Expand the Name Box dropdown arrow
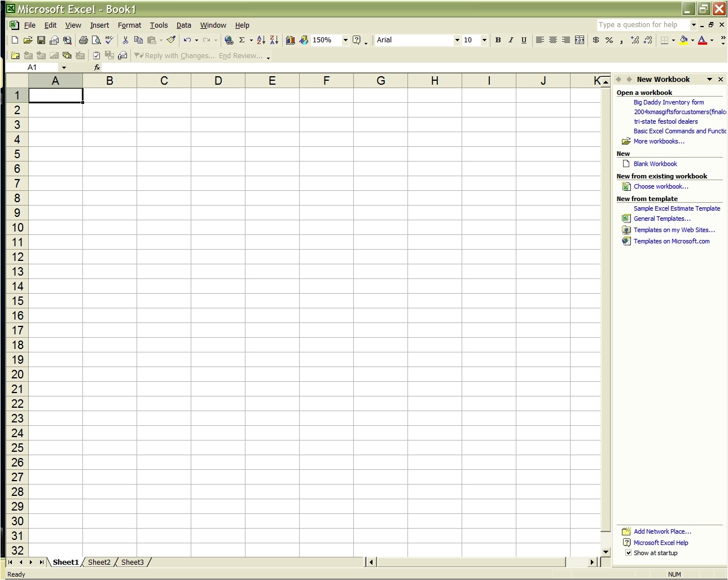 click(64, 67)
